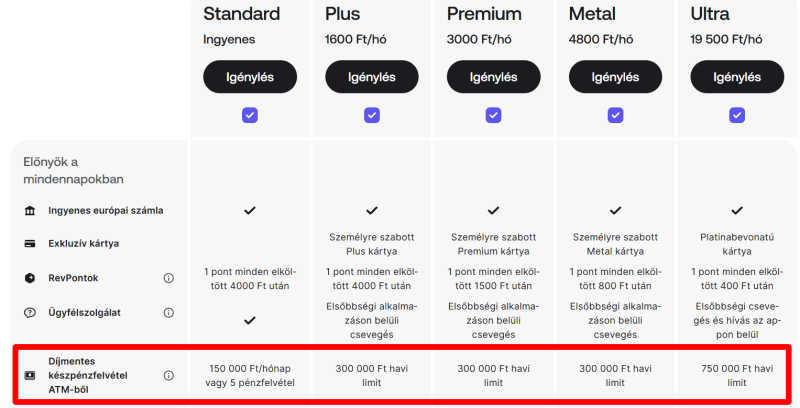Toggle the Standard plan checkbox
This screenshot has height=408, width=800.
coord(249,115)
